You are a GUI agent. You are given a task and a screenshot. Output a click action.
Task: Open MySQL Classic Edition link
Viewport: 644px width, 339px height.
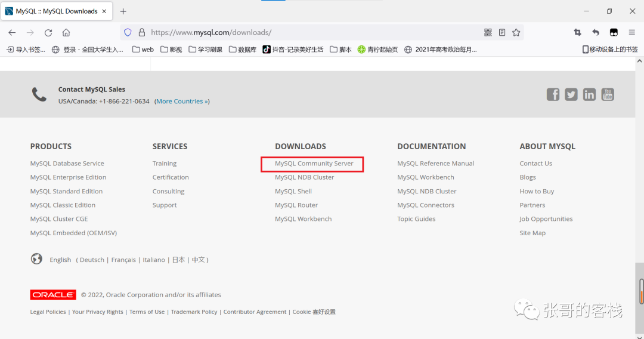[63, 205]
